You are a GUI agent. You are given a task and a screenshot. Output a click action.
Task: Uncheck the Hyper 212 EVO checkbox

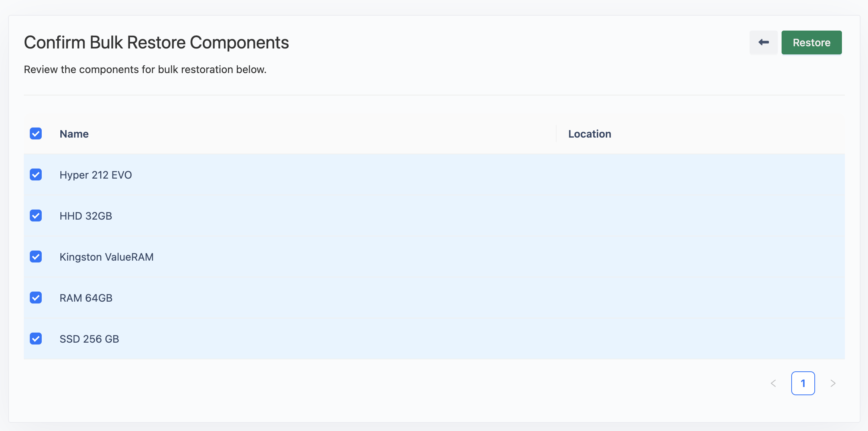(x=36, y=174)
